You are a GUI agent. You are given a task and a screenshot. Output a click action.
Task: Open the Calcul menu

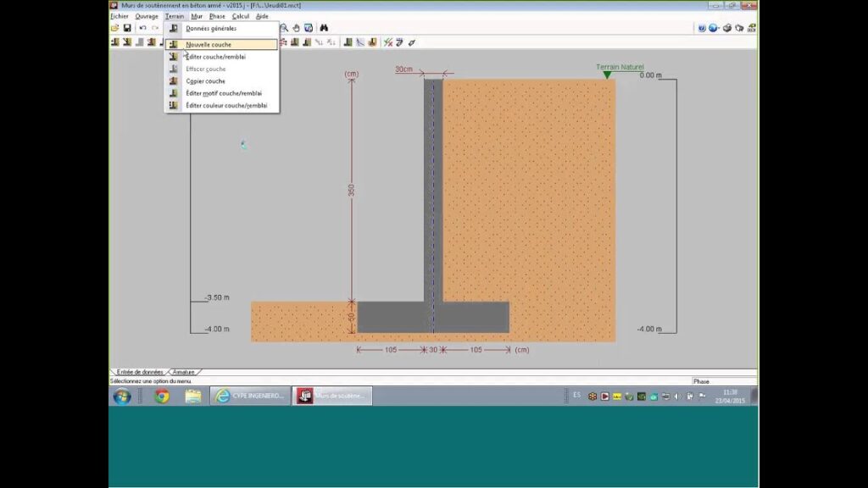241,16
